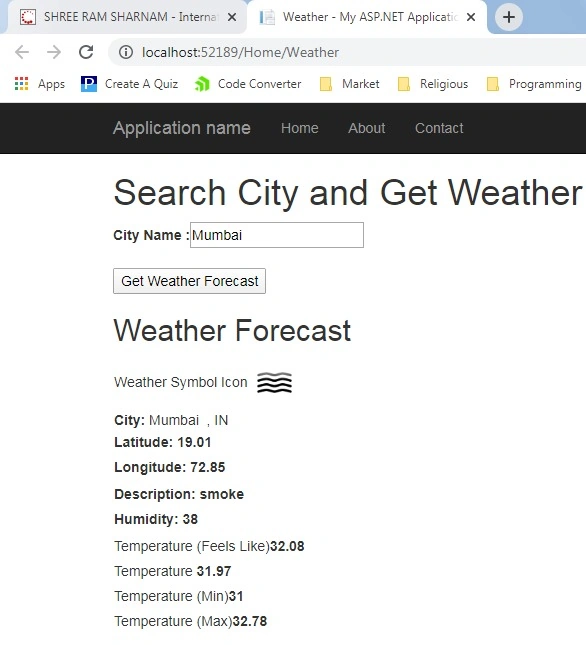Switch to the SHREE RAM SHARNAM tab

(125, 17)
